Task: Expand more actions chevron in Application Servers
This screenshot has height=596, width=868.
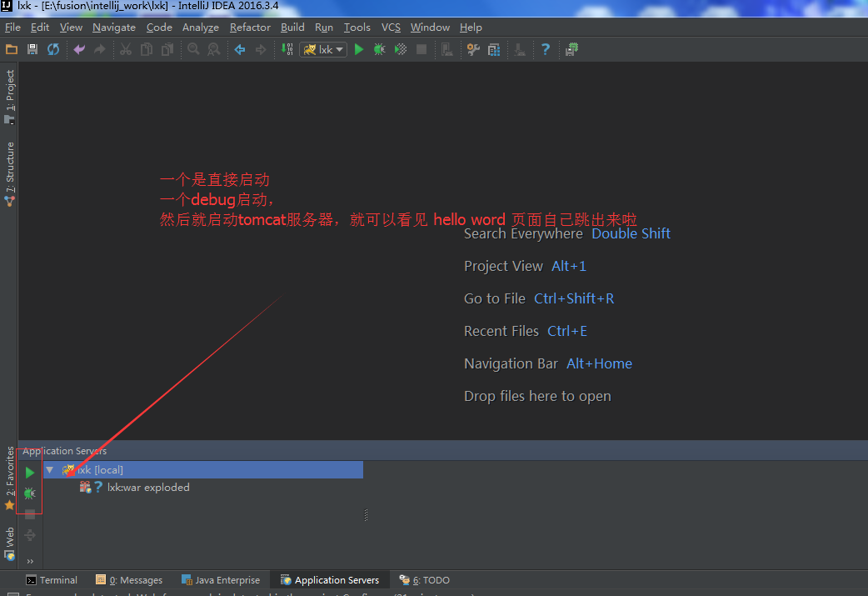Action: tap(30, 561)
